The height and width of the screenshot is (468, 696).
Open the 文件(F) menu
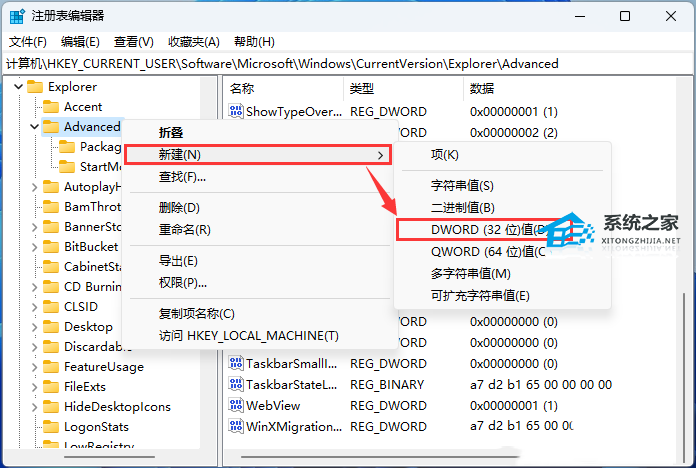pos(28,42)
